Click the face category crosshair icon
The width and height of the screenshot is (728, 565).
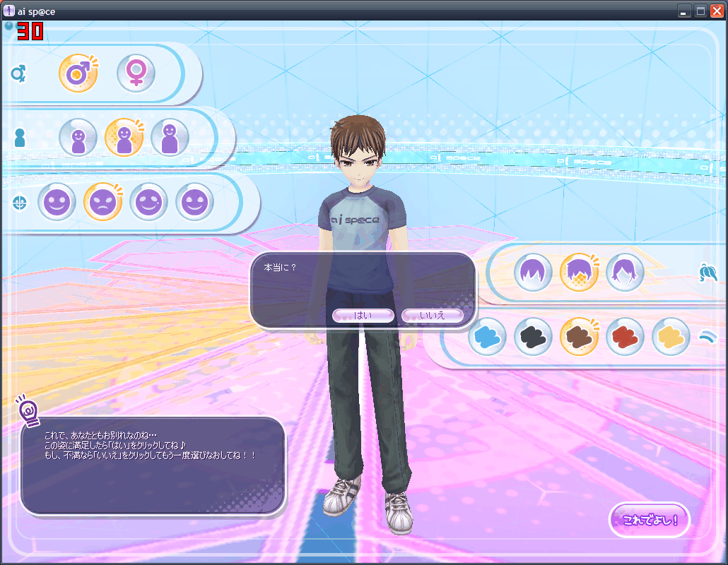pyautogui.click(x=20, y=203)
